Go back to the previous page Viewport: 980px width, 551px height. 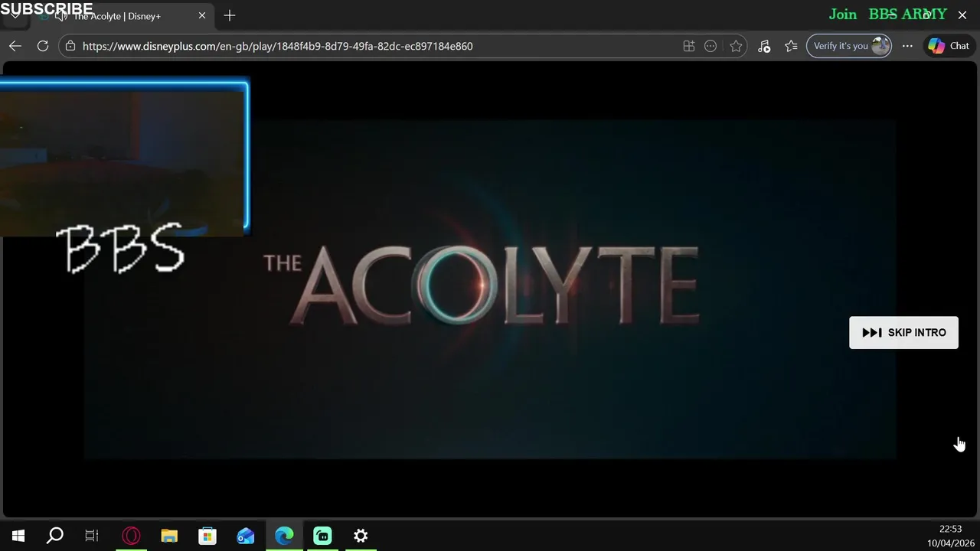[15, 46]
